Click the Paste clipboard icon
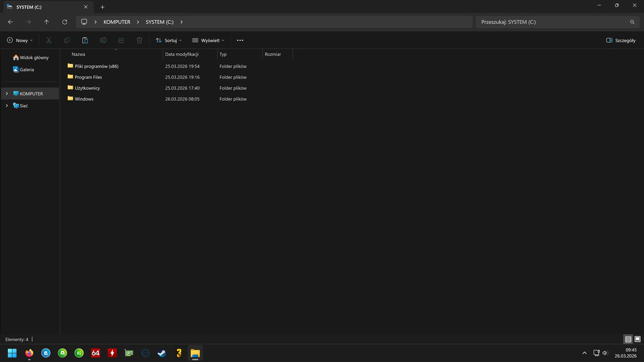The width and height of the screenshot is (644, 362). tap(85, 40)
